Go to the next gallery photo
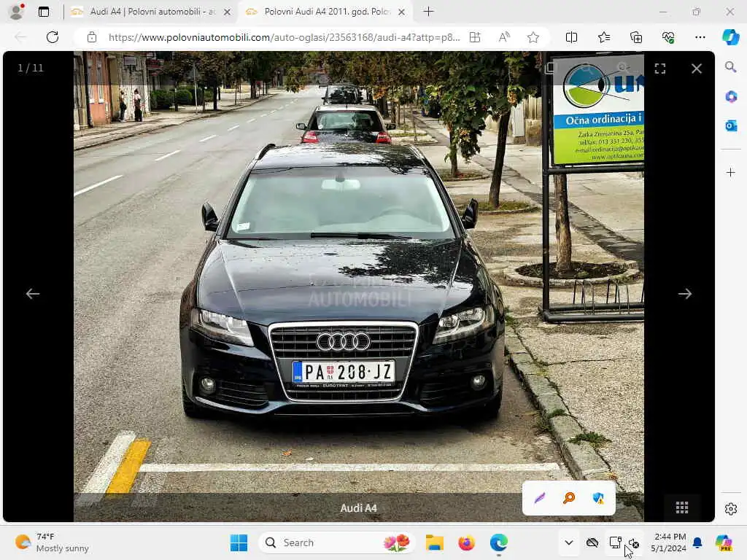Image resolution: width=747 pixels, height=560 pixels. coord(684,294)
